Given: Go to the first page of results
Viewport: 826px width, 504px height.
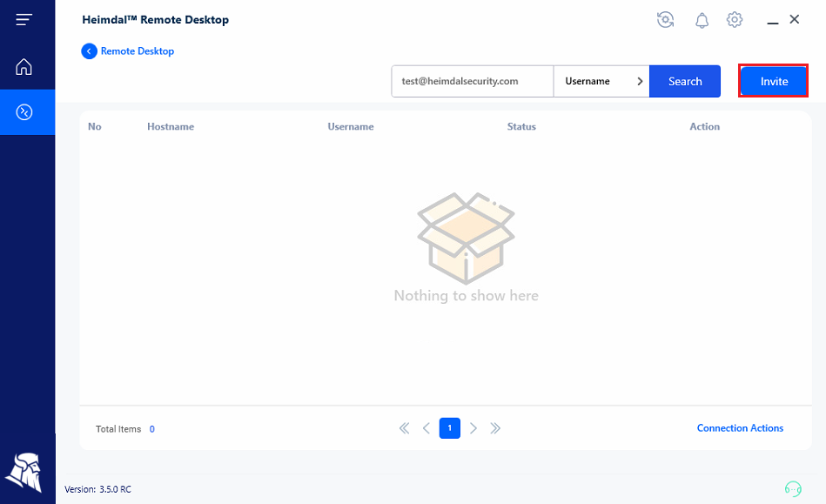Looking at the screenshot, I should click(x=404, y=428).
